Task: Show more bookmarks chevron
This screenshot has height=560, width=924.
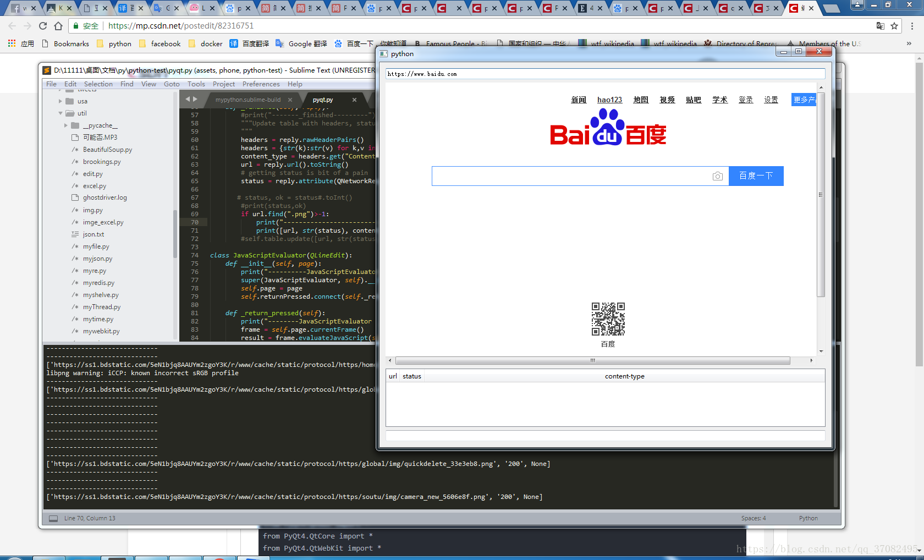Action: click(x=909, y=43)
